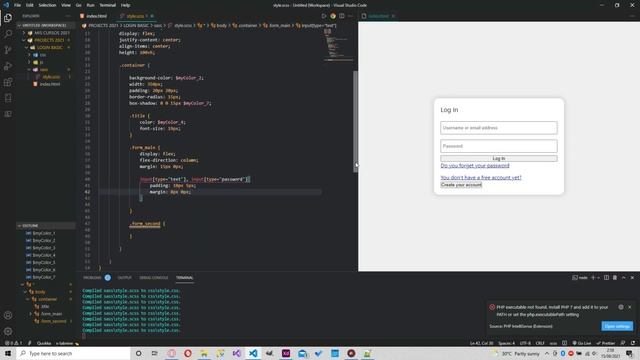Click the CRLF line ending status item
Screen dimensions: 640x360
click(540, 343)
